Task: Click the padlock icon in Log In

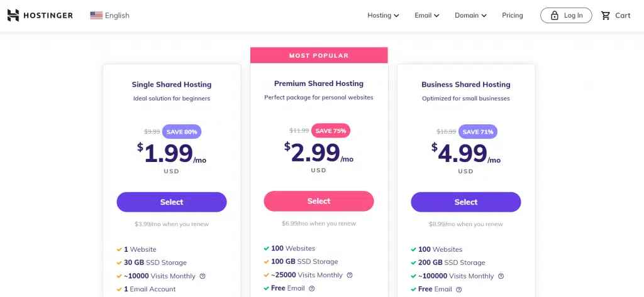Action: [555, 16]
